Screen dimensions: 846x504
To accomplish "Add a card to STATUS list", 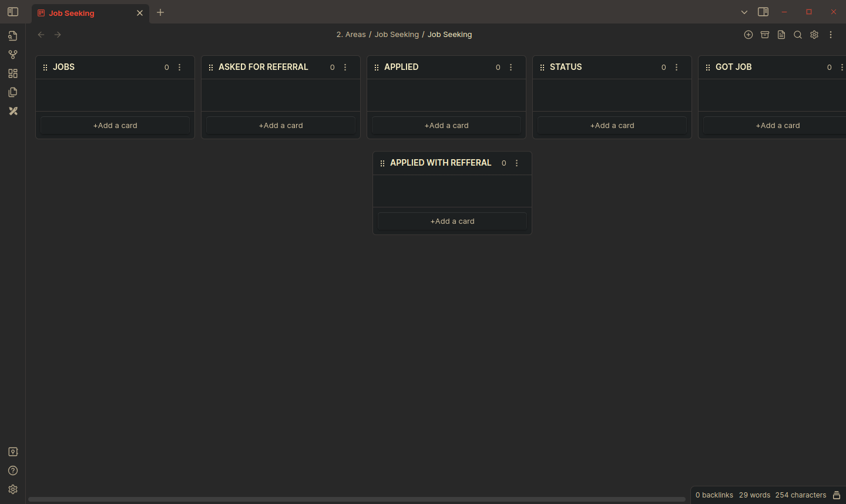I will coord(612,125).
